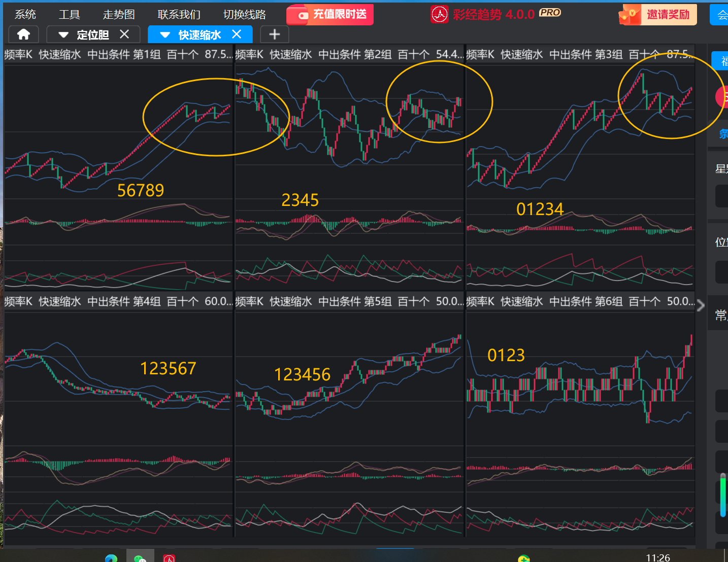Image resolution: width=728 pixels, height=562 pixels.
Task: Open the 走势图 menu
Action: (x=119, y=14)
